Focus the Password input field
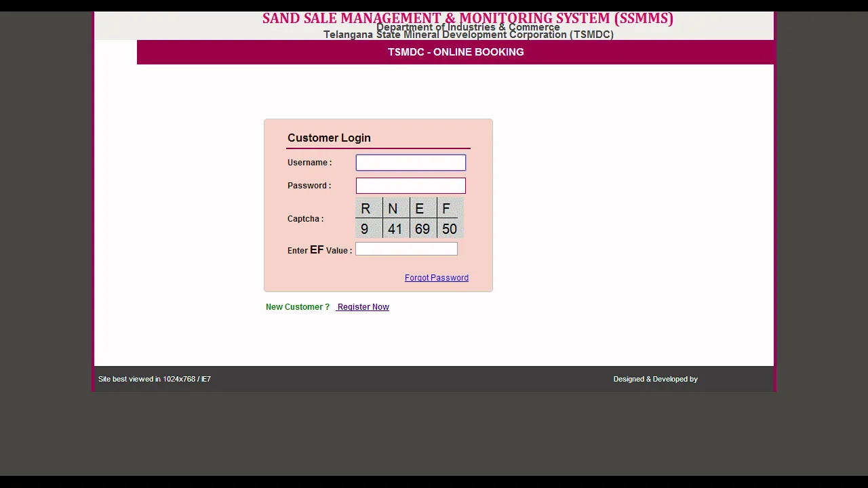This screenshot has height=488, width=868. point(411,186)
